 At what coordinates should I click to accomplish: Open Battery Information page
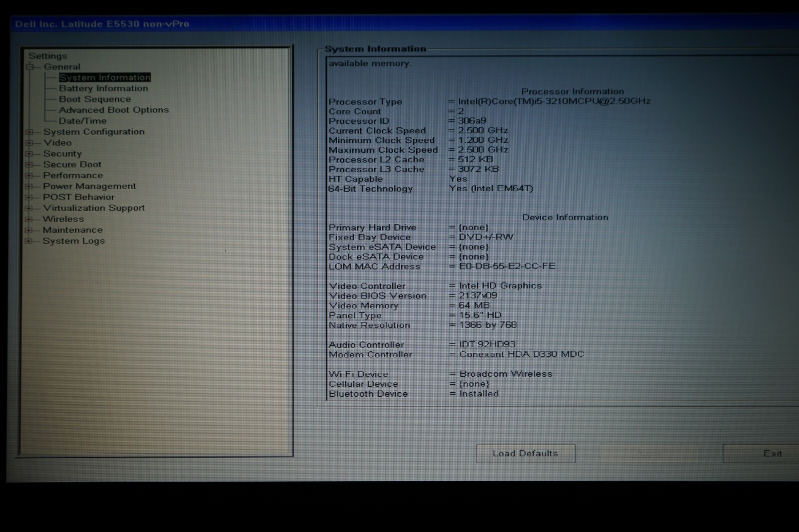103,88
